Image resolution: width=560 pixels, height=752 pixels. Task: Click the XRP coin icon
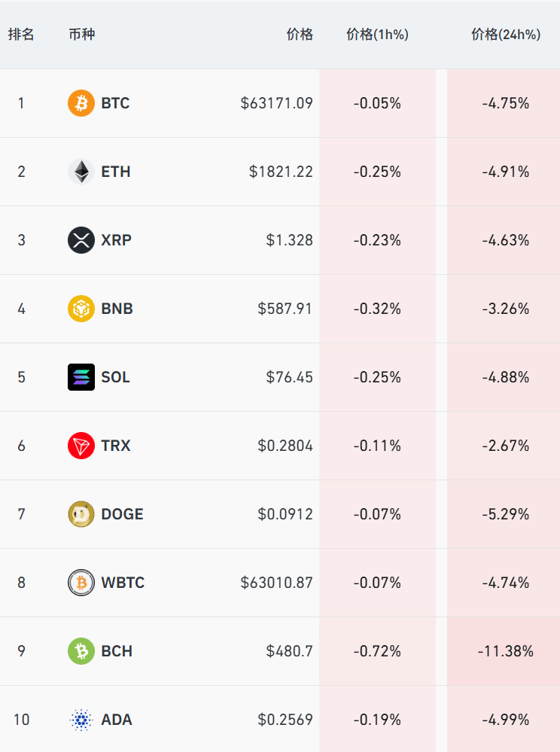tap(81, 240)
